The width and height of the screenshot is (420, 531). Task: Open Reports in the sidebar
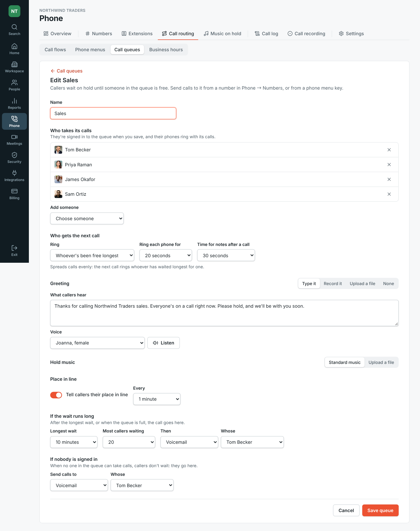pos(14,104)
